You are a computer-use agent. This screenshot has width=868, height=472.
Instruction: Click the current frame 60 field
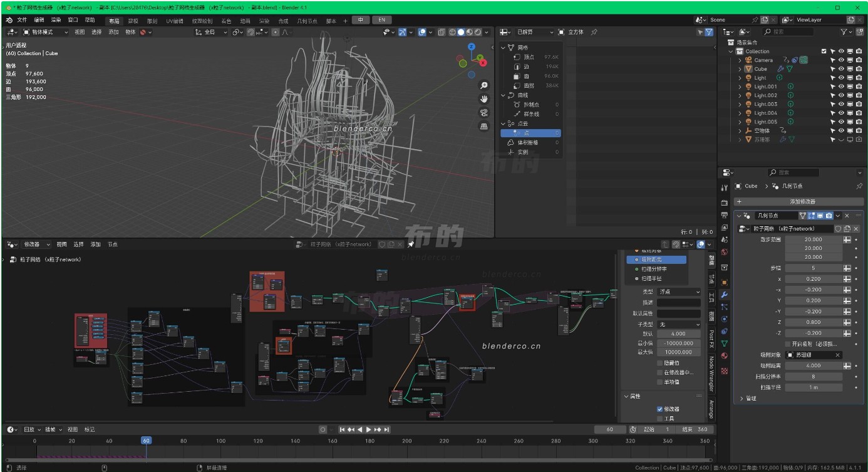610,429
